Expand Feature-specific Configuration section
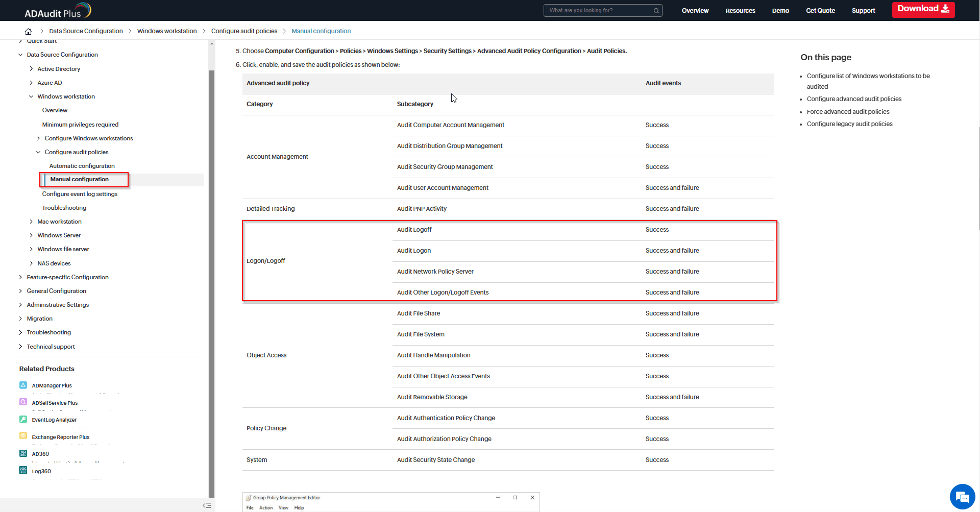 [x=20, y=277]
